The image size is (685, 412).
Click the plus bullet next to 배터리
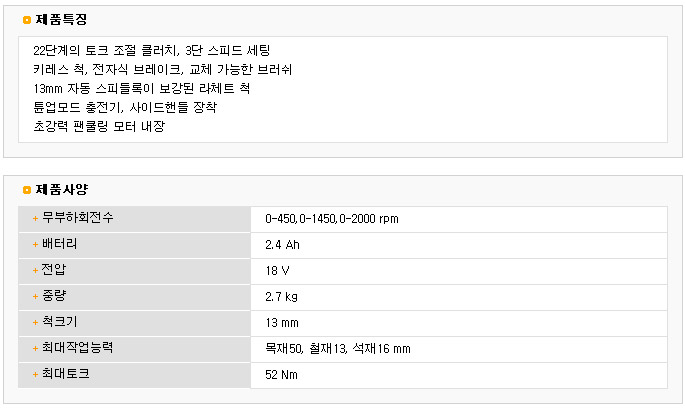(x=35, y=244)
